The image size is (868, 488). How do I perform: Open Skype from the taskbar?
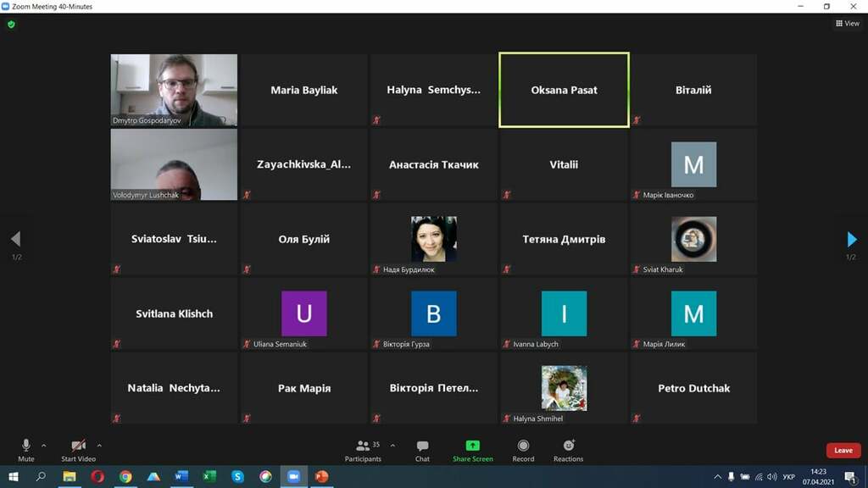[237, 476]
